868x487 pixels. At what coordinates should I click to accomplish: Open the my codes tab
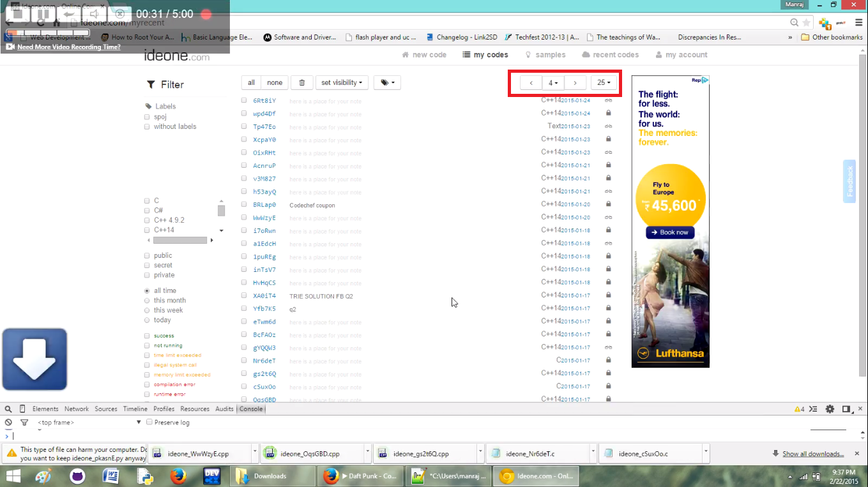coord(485,55)
